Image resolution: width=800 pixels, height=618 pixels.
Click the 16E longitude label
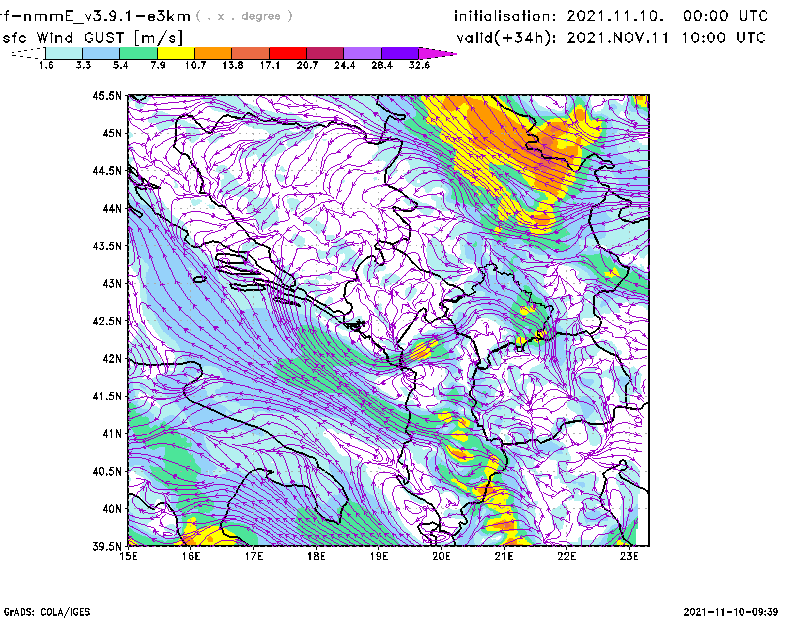coord(191,556)
